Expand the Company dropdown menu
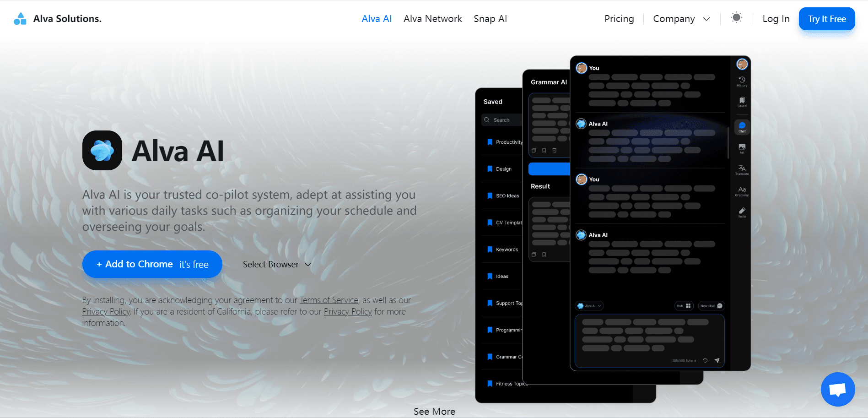 pyautogui.click(x=681, y=19)
